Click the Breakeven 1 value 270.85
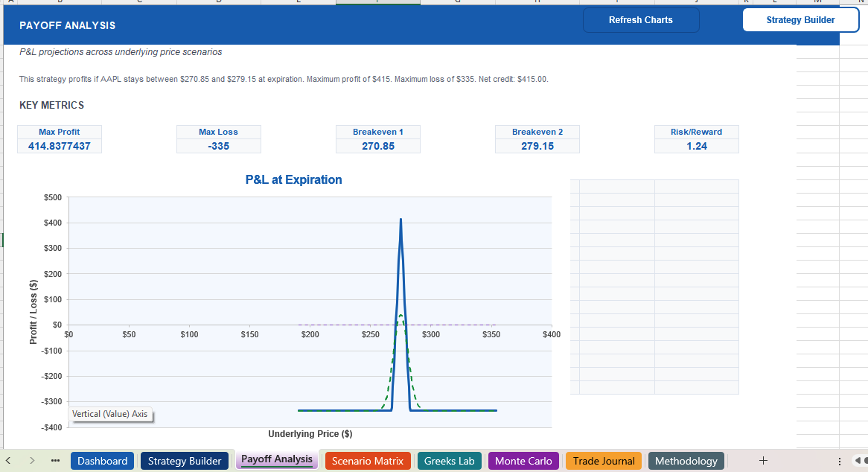The height and width of the screenshot is (472, 868). click(x=378, y=146)
